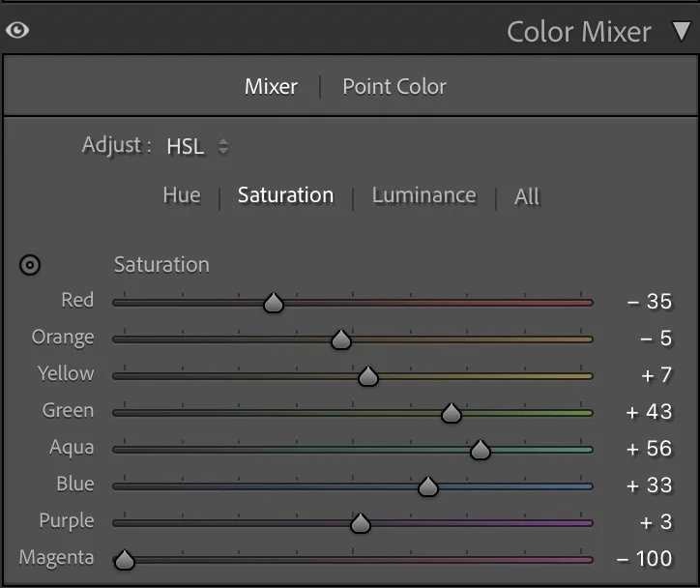The width and height of the screenshot is (700, 588).
Task: Open the Adjust HSL dropdown
Action: 197,146
